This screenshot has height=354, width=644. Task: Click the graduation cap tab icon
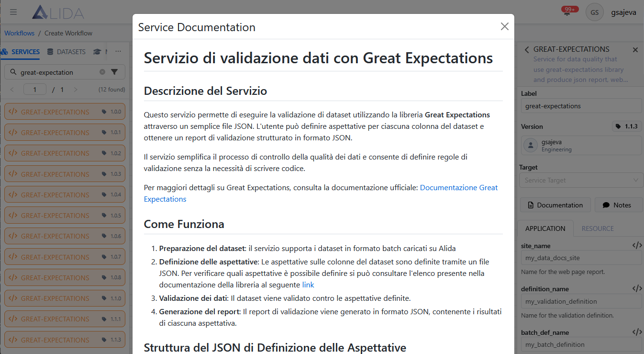pos(97,52)
